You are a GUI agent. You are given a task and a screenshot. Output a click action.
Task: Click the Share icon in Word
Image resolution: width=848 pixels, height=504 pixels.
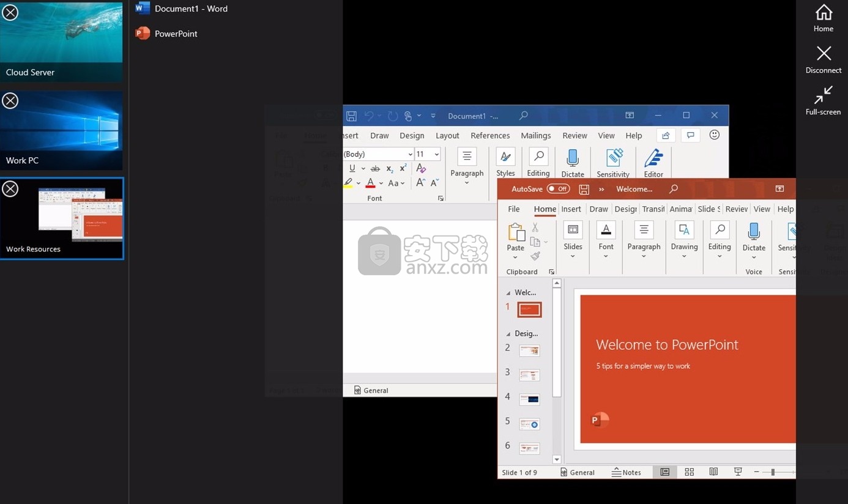(666, 136)
